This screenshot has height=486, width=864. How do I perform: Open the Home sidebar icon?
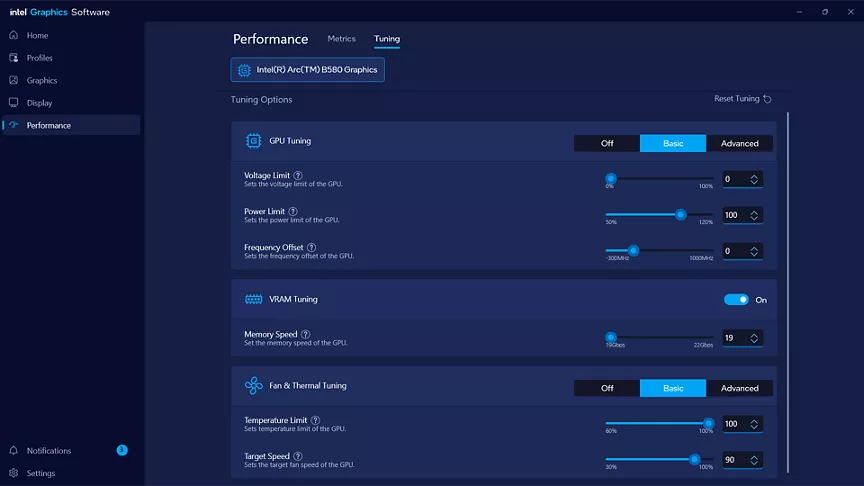[x=14, y=36]
